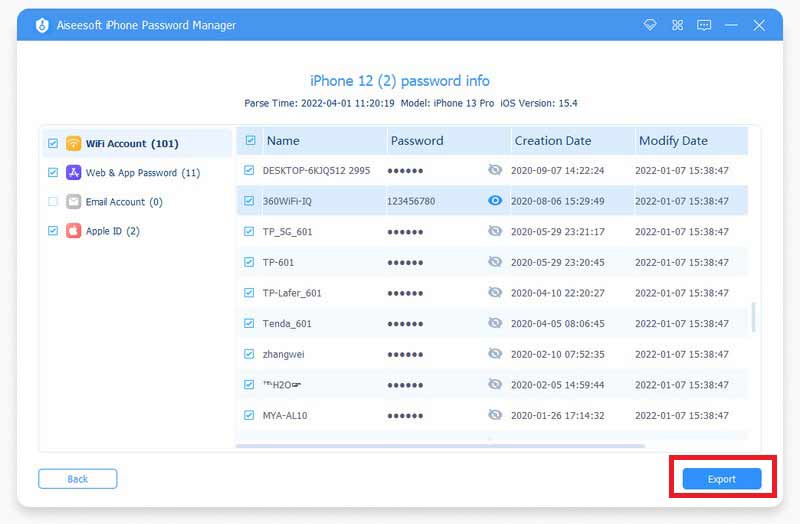Reveal password for DESKTOP-6KJQ512 2995
Screen dimensions: 800x524
pyautogui.click(x=494, y=170)
